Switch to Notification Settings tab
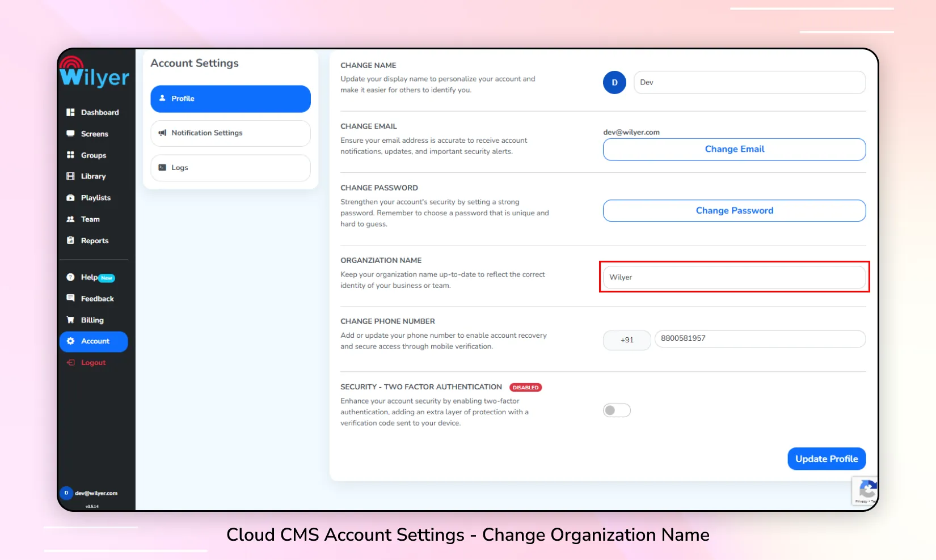The height and width of the screenshot is (560, 936). coord(230,133)
